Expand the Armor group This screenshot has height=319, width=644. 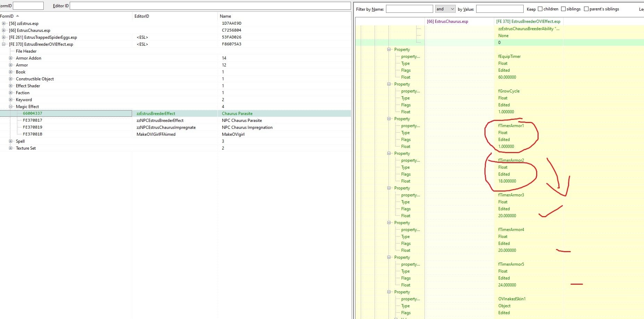(10, 65)
